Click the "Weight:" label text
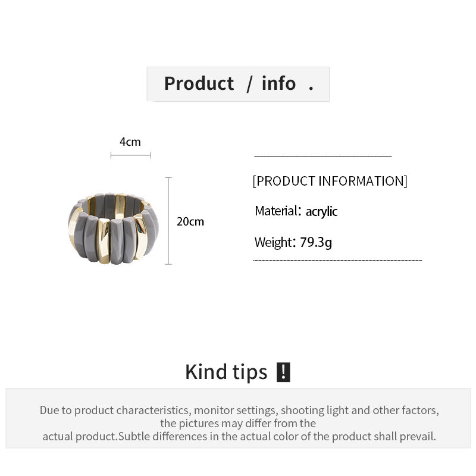 [x=275, y=242]
